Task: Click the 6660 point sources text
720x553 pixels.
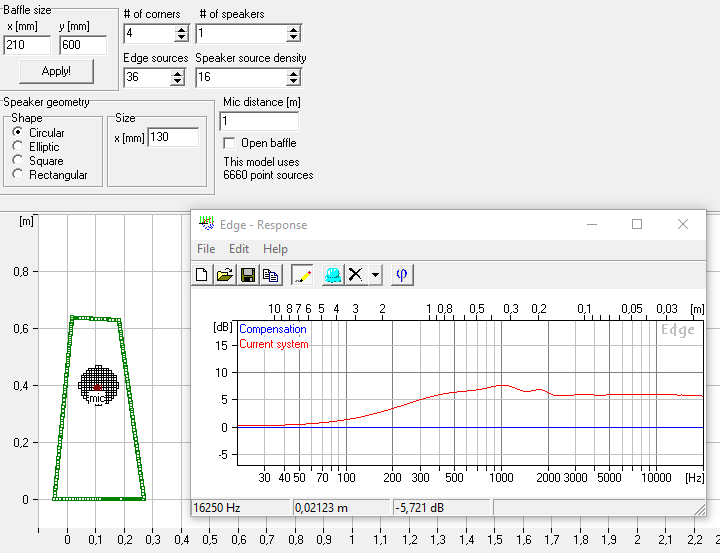Action: (268, 175)
